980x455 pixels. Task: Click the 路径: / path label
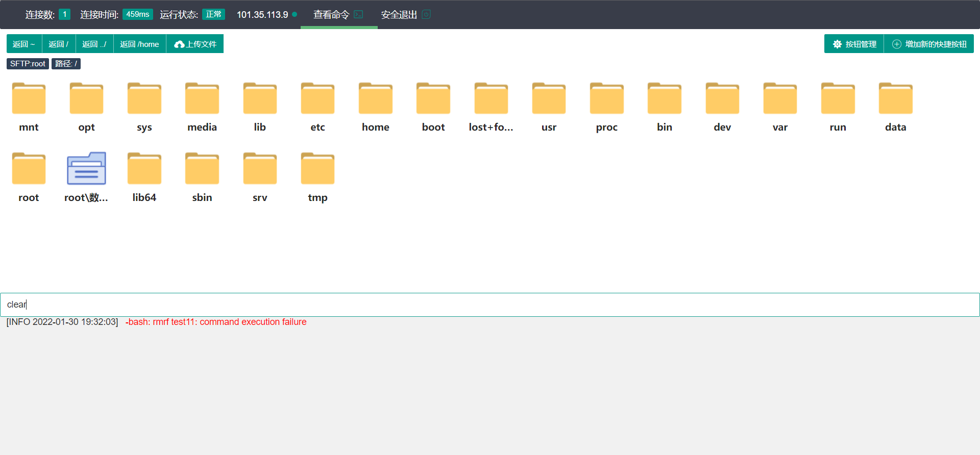pos(66,64)
